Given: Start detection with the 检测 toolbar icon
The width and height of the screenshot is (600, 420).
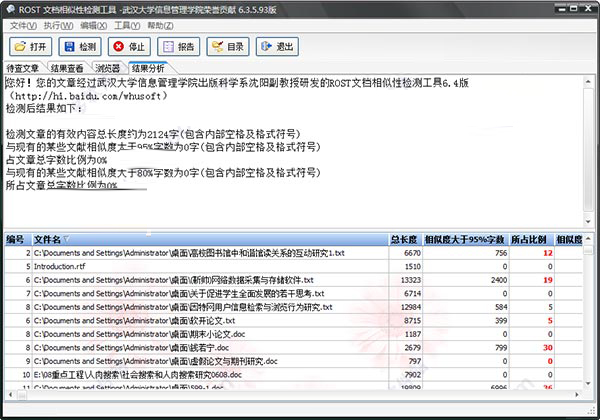Looking at the screenshot, I should pyautogui.click(x=79, y=46).
